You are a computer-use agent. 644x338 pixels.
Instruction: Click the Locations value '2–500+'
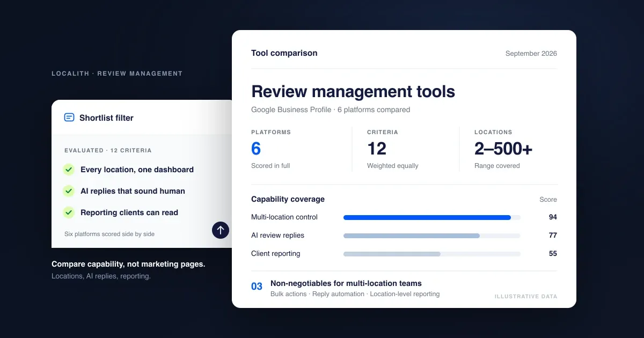(x=503, y=149)
